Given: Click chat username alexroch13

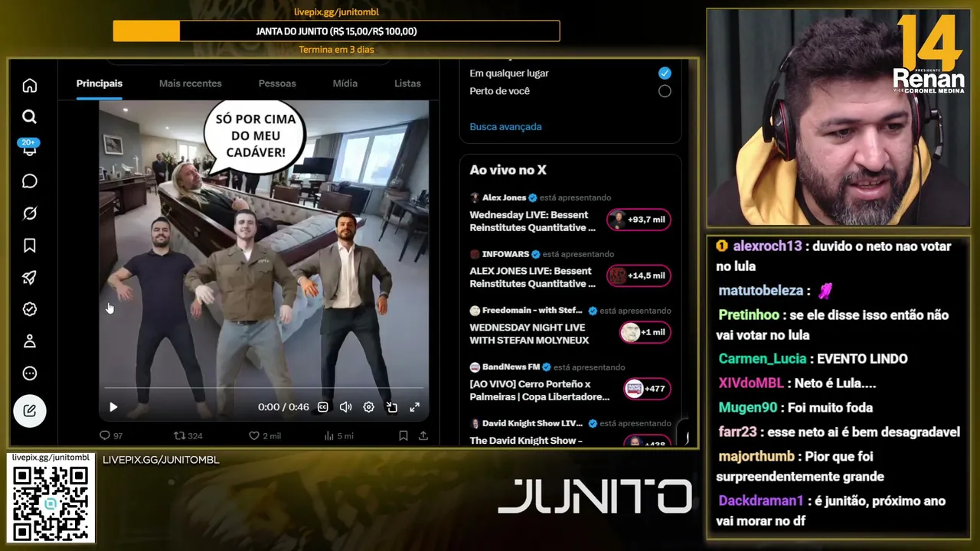Looking at the screenshot, I should coord(767,246).
